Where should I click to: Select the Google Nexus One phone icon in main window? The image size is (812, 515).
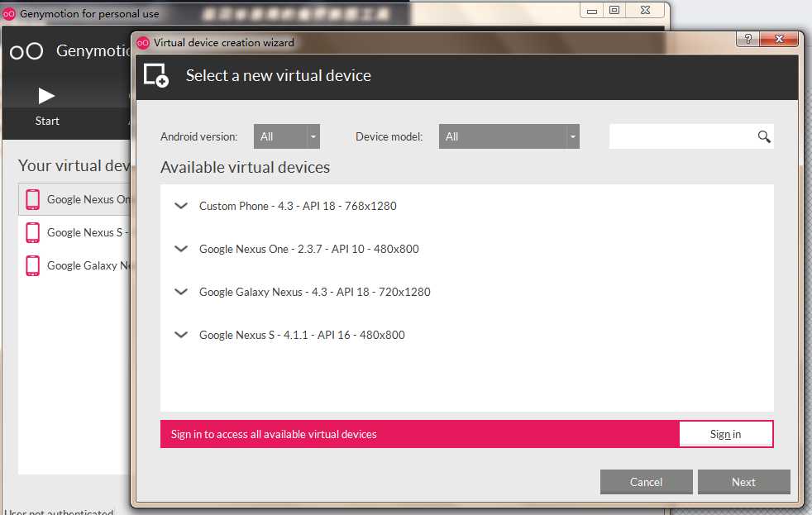point(32,199)
